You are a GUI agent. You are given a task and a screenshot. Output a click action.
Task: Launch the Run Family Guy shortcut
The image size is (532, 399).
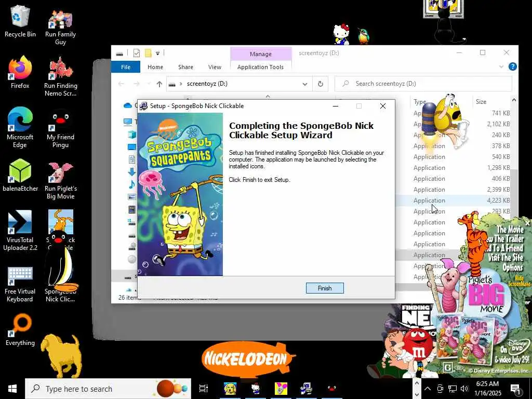coord(60,27)
